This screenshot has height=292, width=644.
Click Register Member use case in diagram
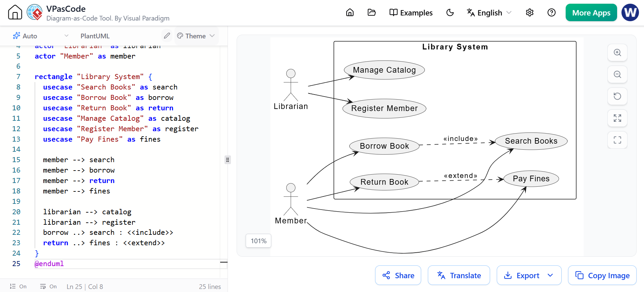[384, 108]
